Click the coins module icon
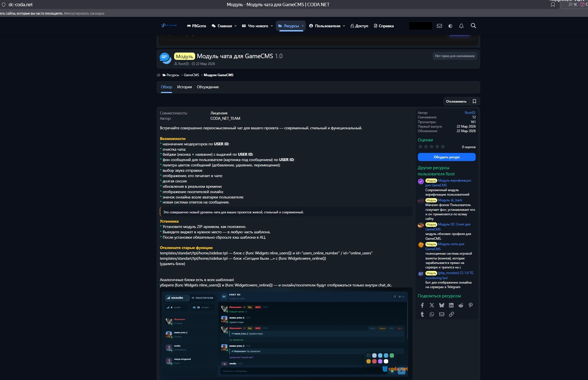Viewport: 588px width, 380px height. [421, 245]
